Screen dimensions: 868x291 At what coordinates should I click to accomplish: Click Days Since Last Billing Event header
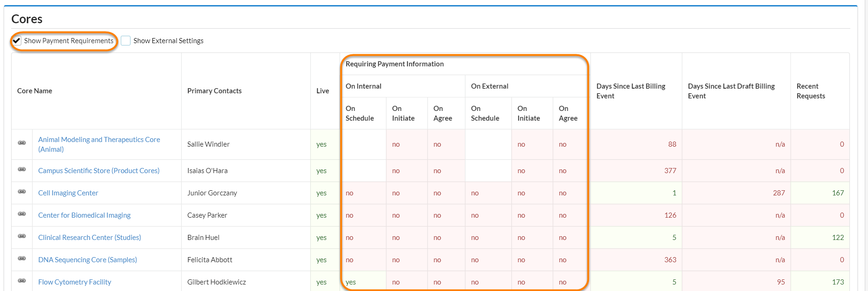[x=630, y=91]
